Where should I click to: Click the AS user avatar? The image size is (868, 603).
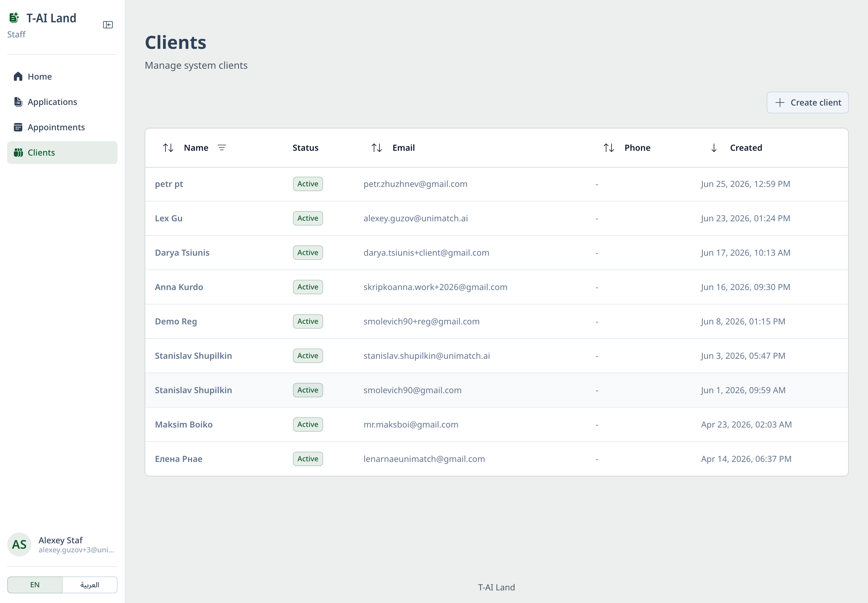[19, 545]
